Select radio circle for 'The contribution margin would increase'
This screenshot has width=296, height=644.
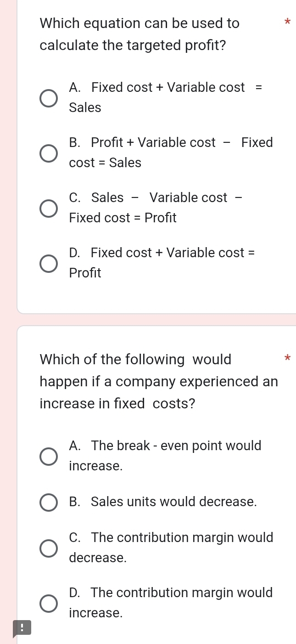(49, 603)
